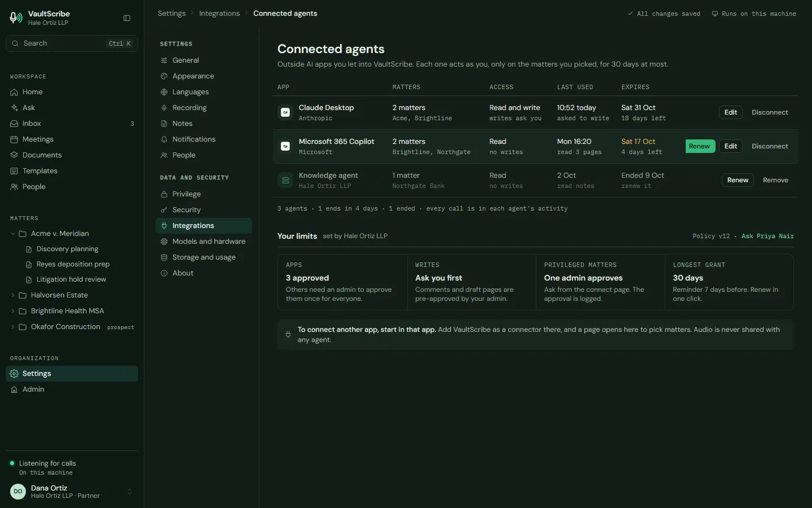Renew Microsoft 365 Copilot access
This screenshot has width=812, height=508.
click(700, 146)
